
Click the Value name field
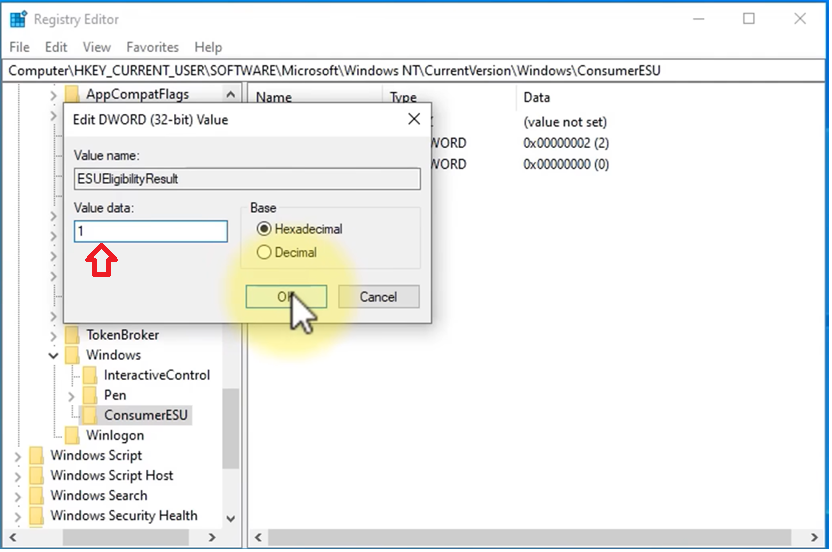[x=247, y=179]
